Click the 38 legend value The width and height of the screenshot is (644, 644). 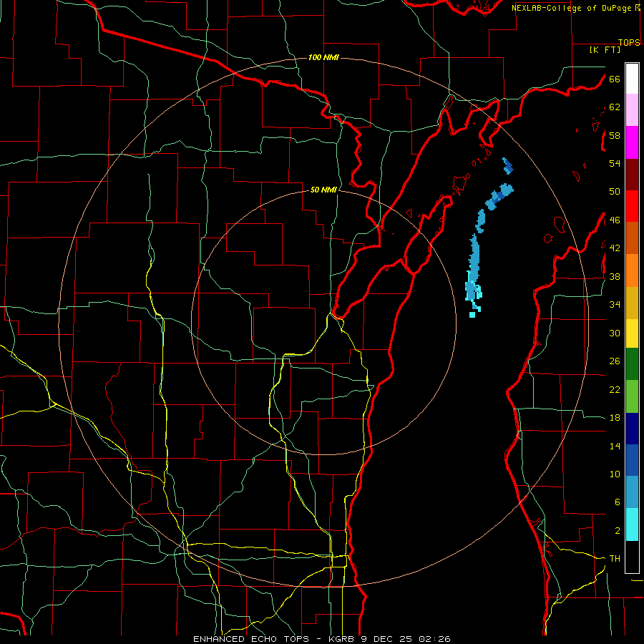615,276
